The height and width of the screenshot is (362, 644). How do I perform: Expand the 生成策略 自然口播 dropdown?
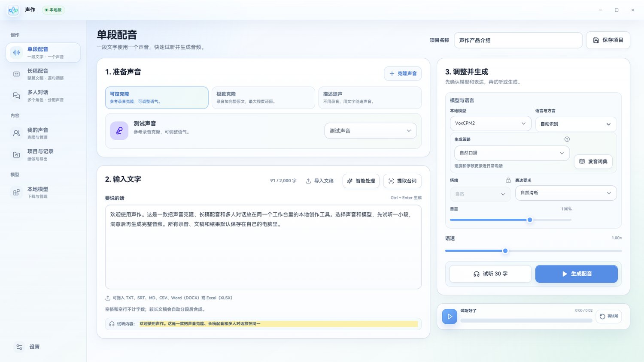point(512,153)
